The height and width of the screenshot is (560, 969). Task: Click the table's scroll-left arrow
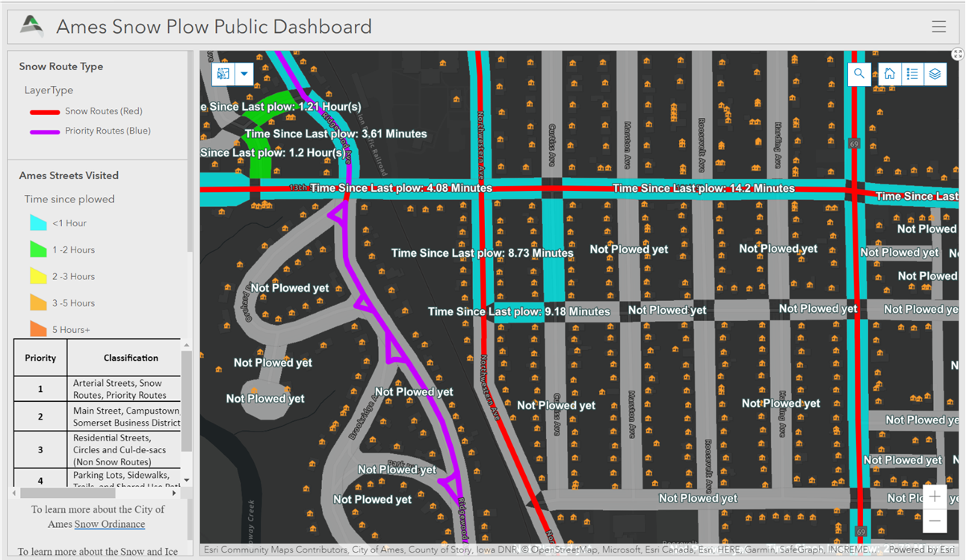click(x=15, y=493)
